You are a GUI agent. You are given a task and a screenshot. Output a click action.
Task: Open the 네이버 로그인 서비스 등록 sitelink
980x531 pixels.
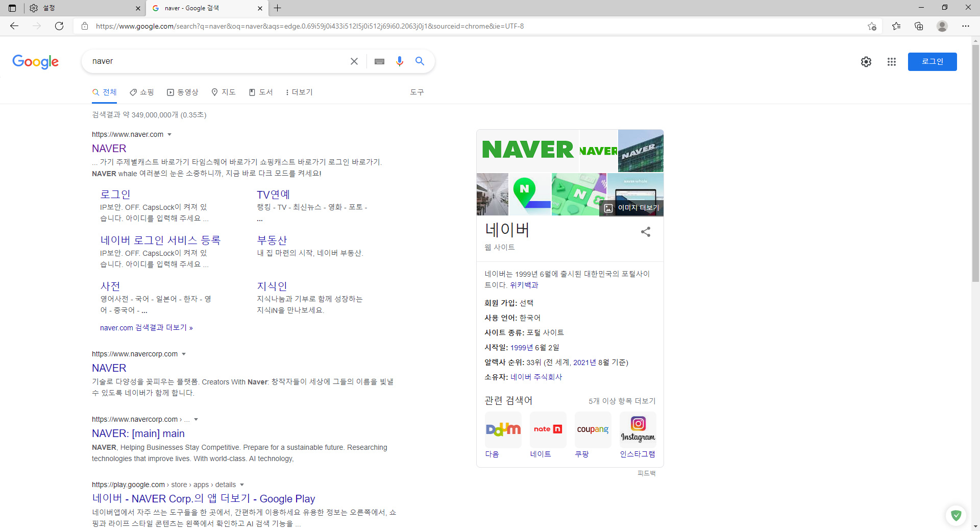click(160, 240)
